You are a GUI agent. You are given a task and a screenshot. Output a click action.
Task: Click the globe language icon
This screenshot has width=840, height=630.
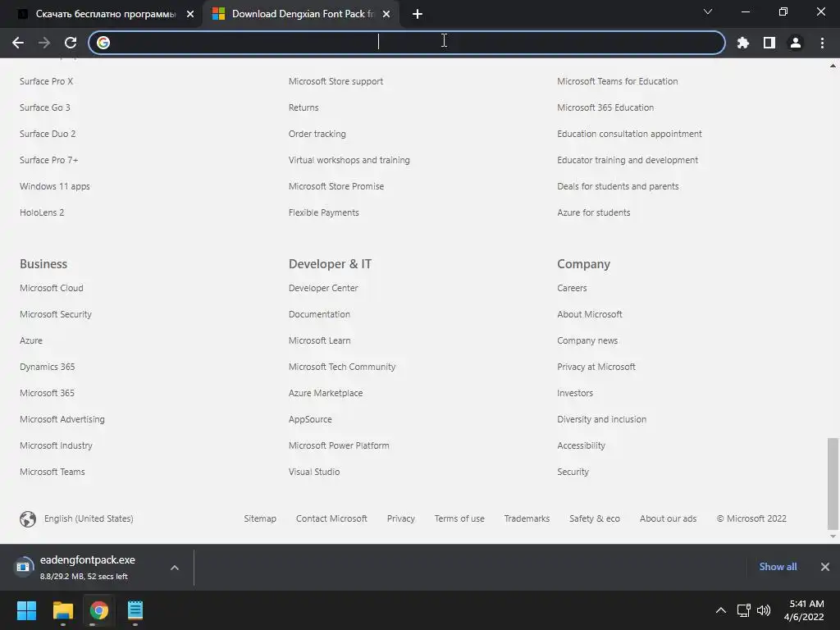point(28,518)
